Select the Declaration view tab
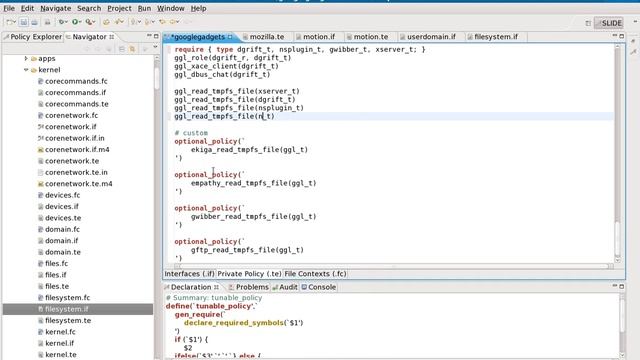Image resolution: width=640 pixels, height=360 pixels. click(x=191, y=287)
